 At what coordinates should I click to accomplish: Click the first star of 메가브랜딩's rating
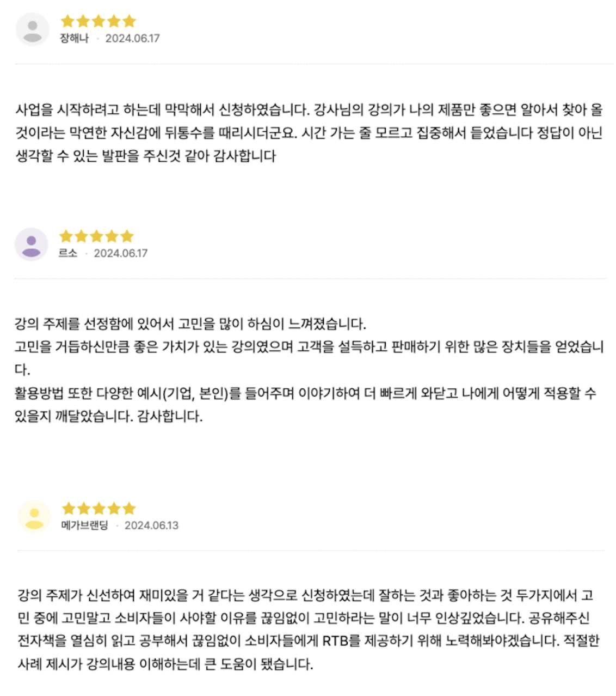coord(69,509)
